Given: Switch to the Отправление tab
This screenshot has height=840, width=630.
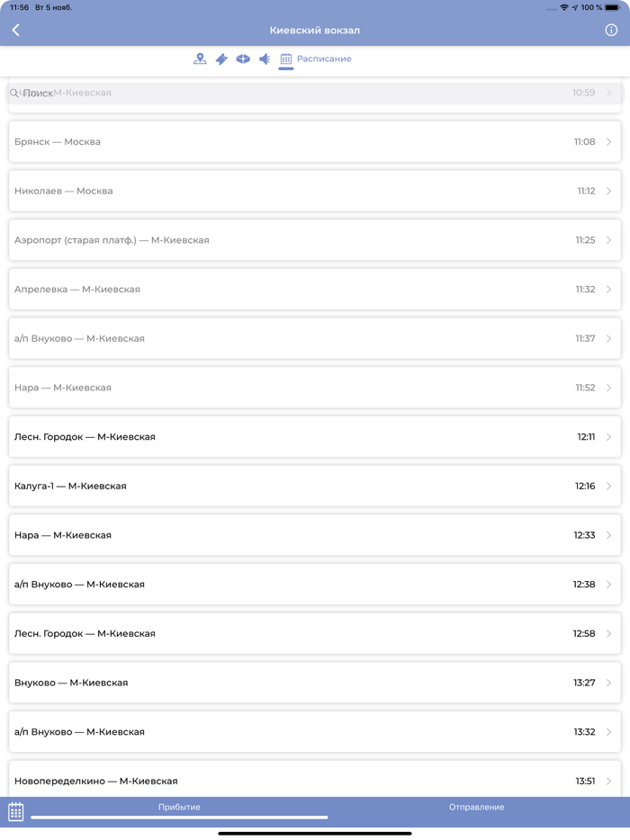Looking at the screenshot, I should [477, 807].
